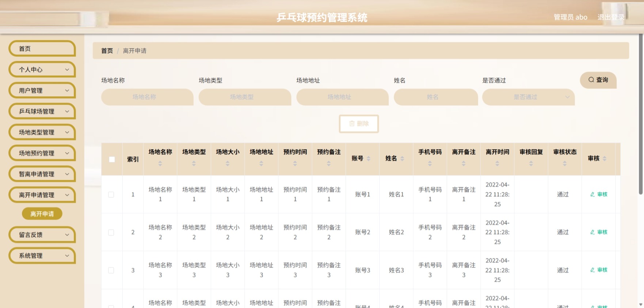The image size is (644, 308).
Task: Select the 离开申请 submenu item
Action: (42, 214)
